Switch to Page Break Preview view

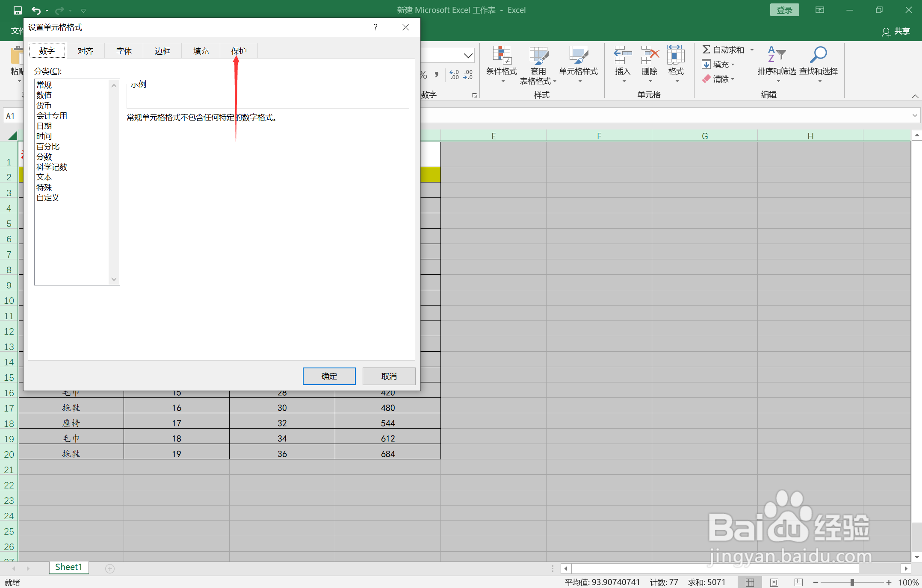point(798,582)
